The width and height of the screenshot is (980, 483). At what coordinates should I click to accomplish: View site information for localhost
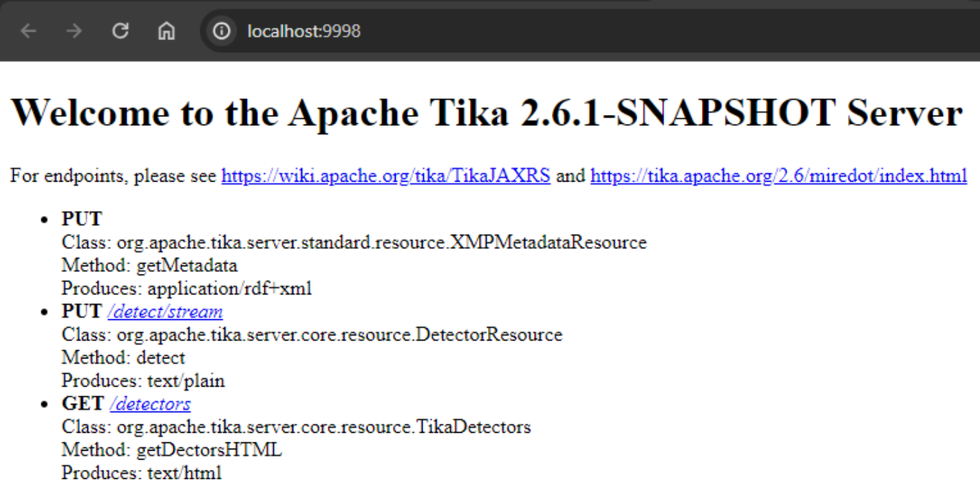[x=222, y=31]
